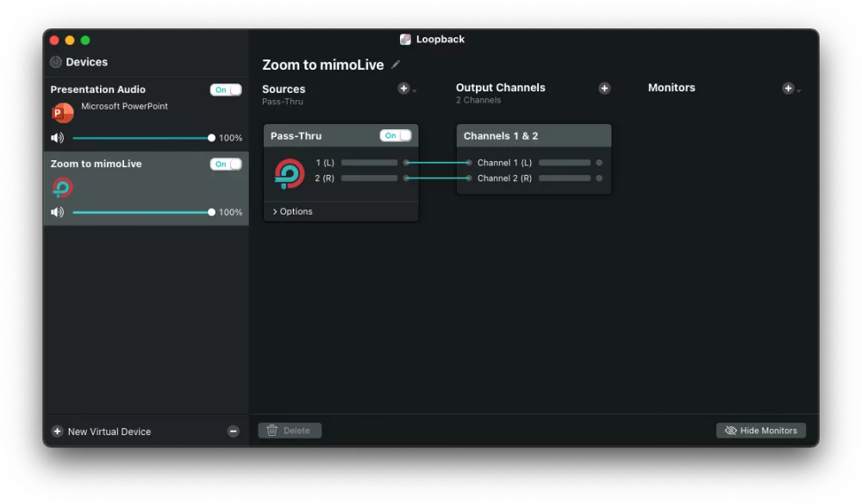The image size is (862, 504).
Task: Click the pencil icon to rename Zoom to mimoLive
Action: (x=396, y=65)
